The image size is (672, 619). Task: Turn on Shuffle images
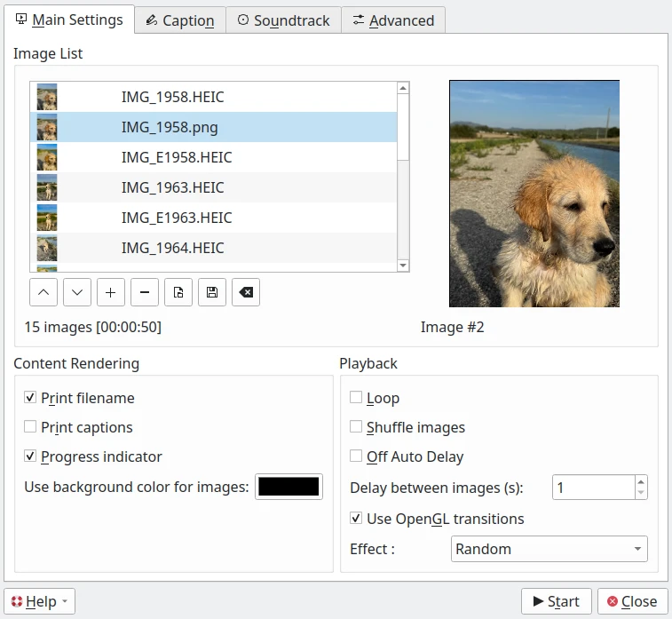tap(356, 427)
